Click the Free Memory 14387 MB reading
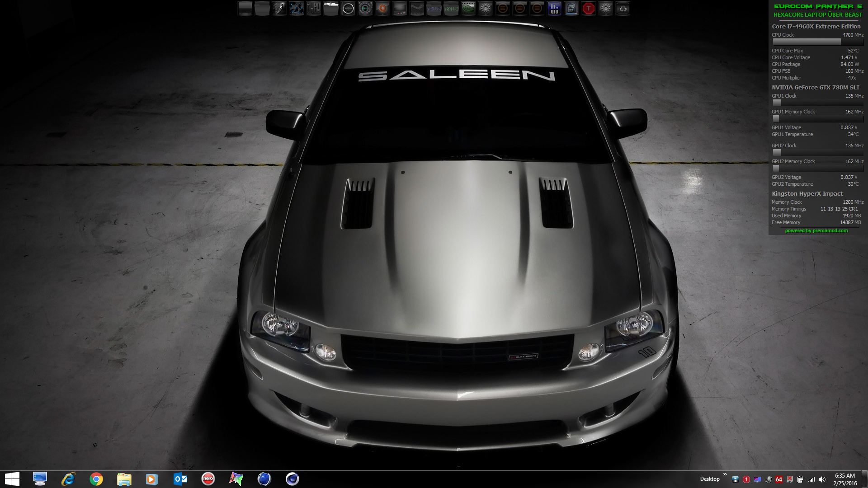 click(816, 222)
